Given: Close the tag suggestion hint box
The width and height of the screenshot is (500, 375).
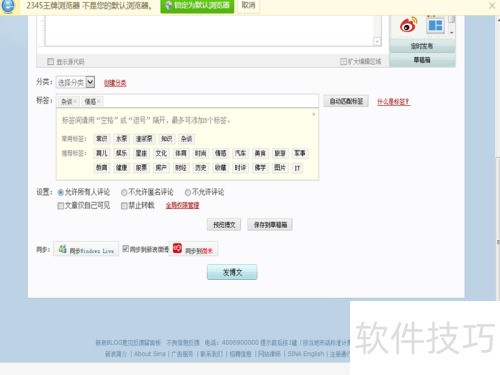Looking at the screenshot, I should [x=313, y=114].
